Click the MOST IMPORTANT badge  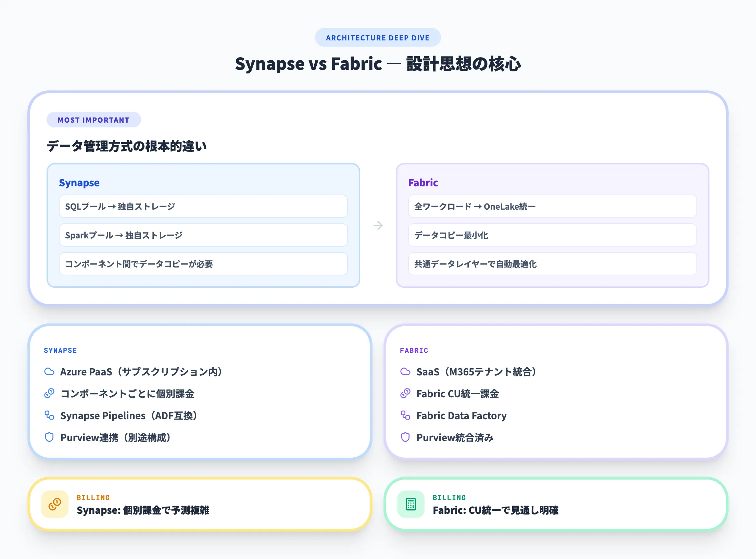pyautogui.click(x=94, y=120)
